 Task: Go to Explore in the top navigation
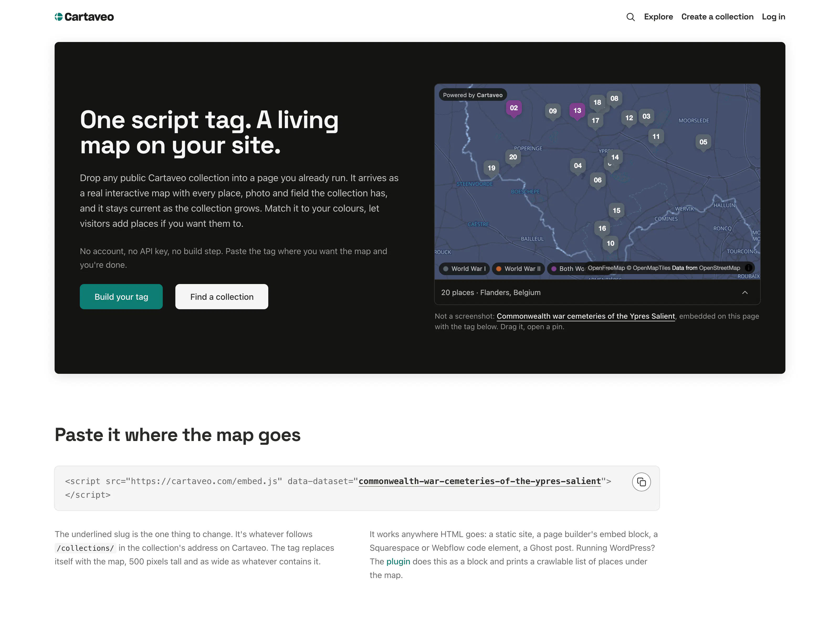tap(658, 17)
